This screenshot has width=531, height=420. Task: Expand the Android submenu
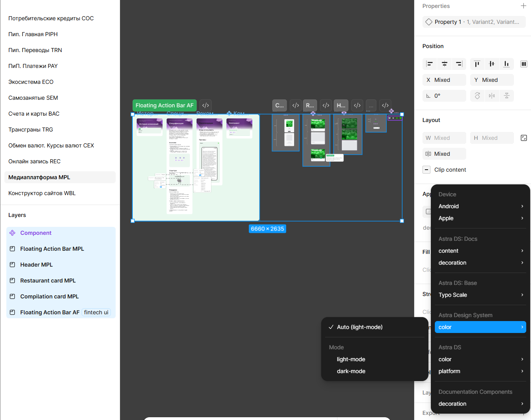[x=481, y=206]
